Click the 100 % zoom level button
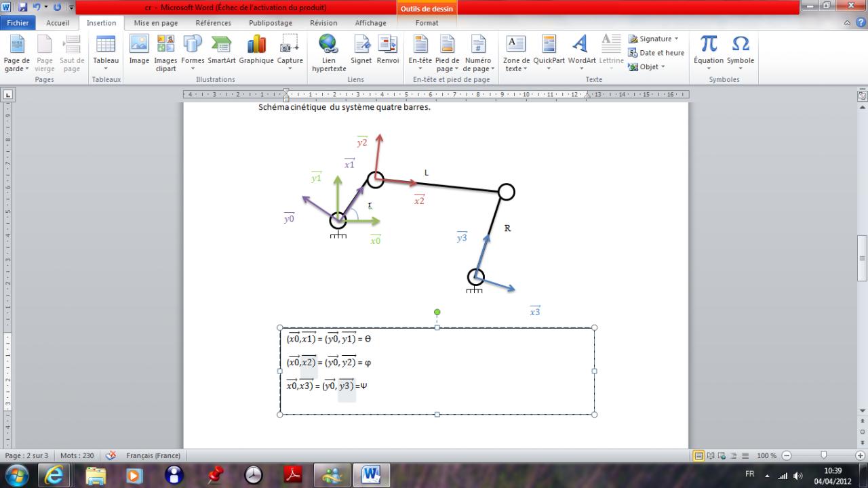 (766, 455)
